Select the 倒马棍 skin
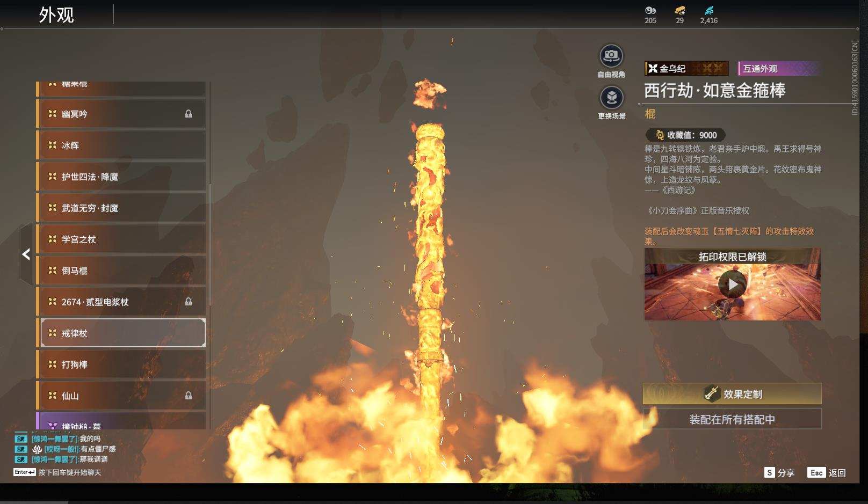The height and width of the screenshot is (504, 868). [x=121, y=271]
